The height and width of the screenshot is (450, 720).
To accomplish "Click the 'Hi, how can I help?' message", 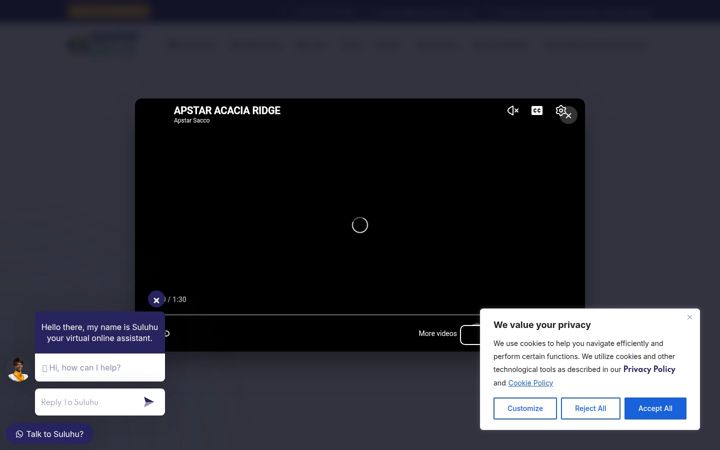I will [x=100, y=367].
